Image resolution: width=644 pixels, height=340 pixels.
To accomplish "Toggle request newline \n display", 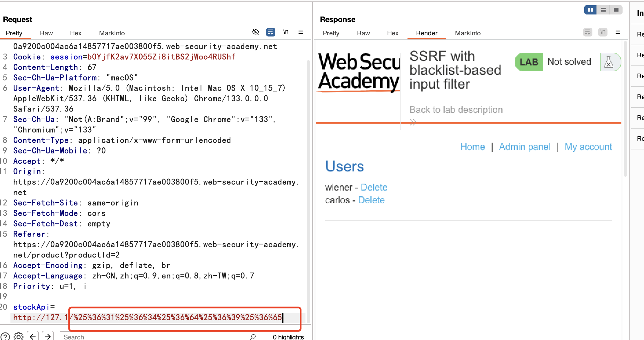I will (286, 32).
